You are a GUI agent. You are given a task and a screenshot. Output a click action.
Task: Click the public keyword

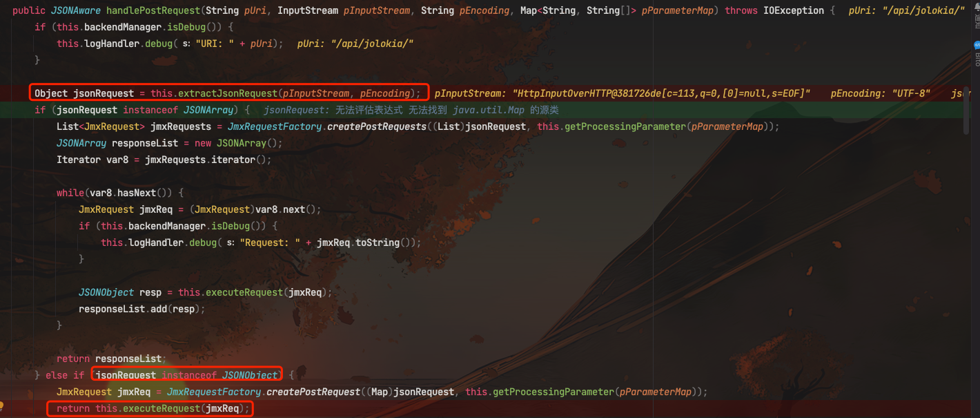29,10
